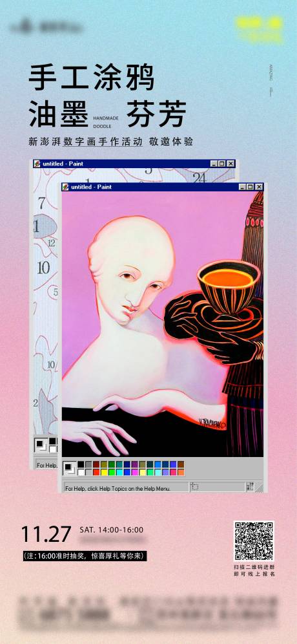The image size is (297, 644).
Task: Click the color indicator box in back Paint window
Action: tap(40, 444)
